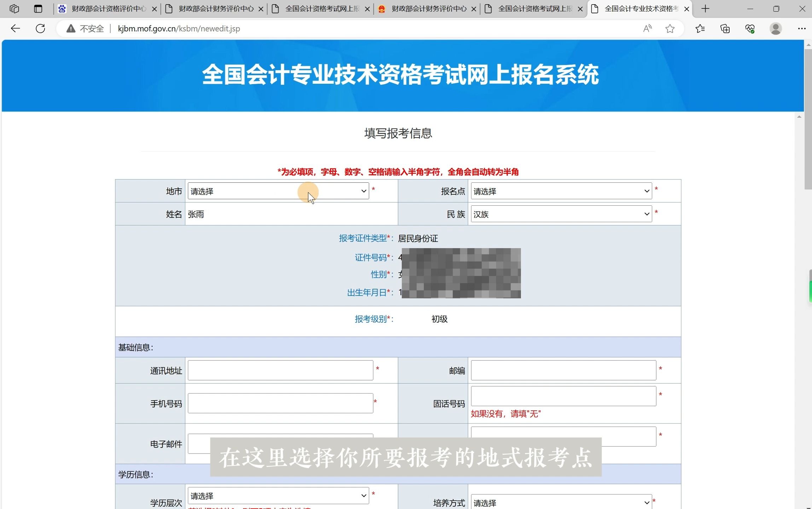Click the 填写报考信息 heading
This screenshot has width=812, height=509.
398,133
